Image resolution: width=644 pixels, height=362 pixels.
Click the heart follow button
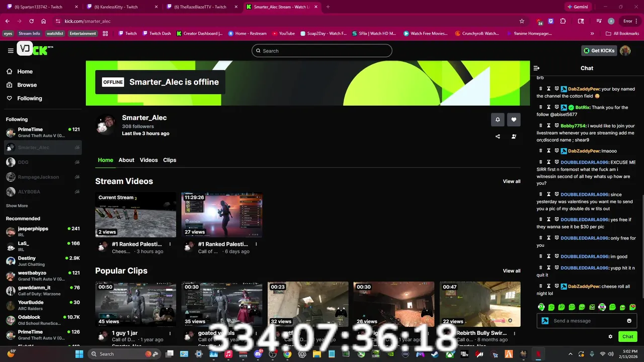(x=514, y=120)
